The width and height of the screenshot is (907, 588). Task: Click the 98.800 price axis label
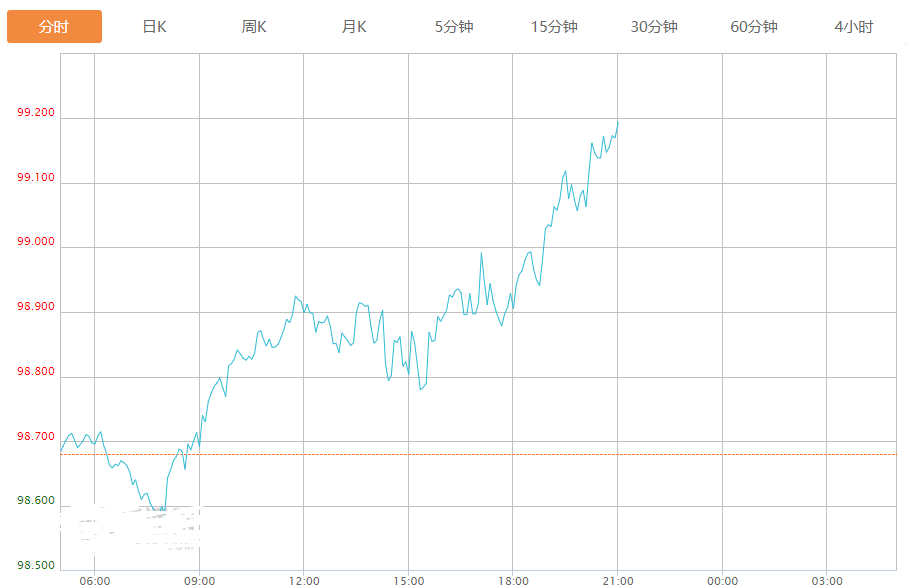click(36, 372)
